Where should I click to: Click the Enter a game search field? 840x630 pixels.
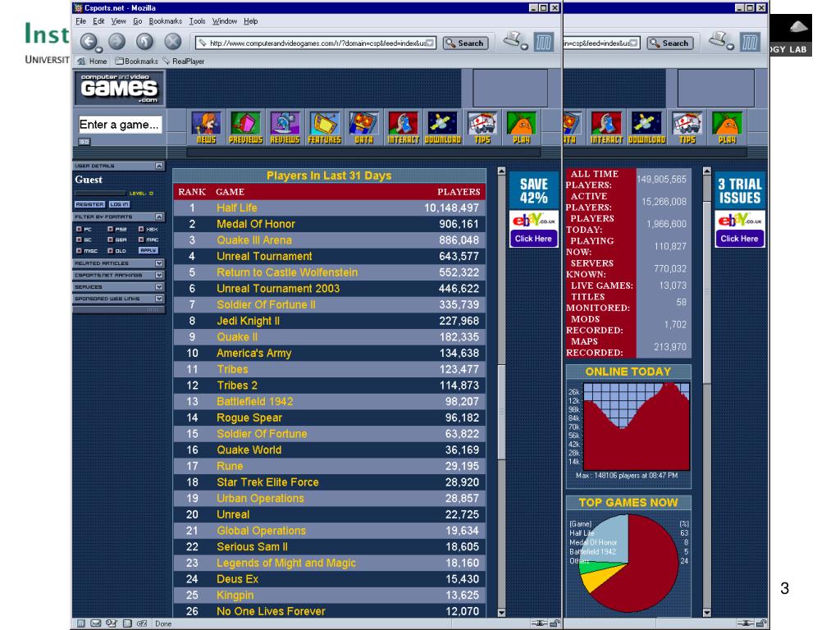tap(120, 125)
